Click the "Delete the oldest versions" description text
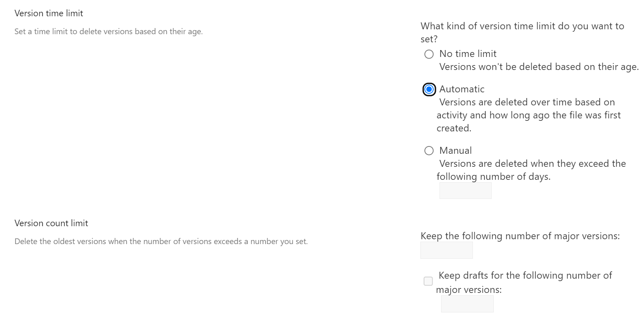 click(161, 241)
